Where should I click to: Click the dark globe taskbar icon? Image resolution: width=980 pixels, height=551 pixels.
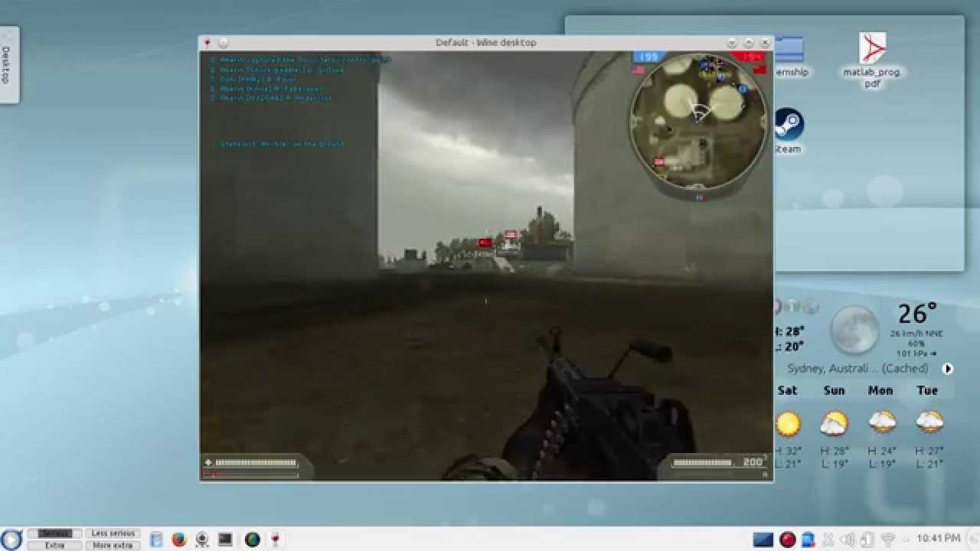(x=252, y=540)
